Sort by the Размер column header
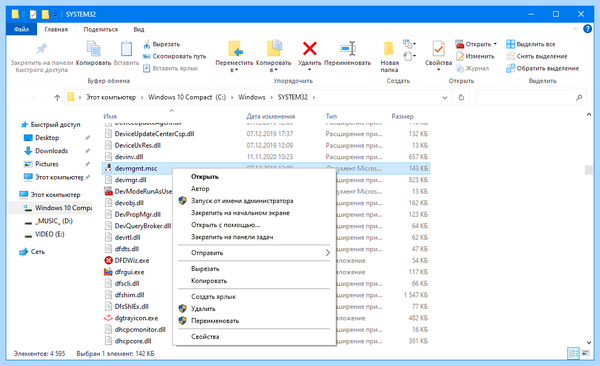 (402, 116)
